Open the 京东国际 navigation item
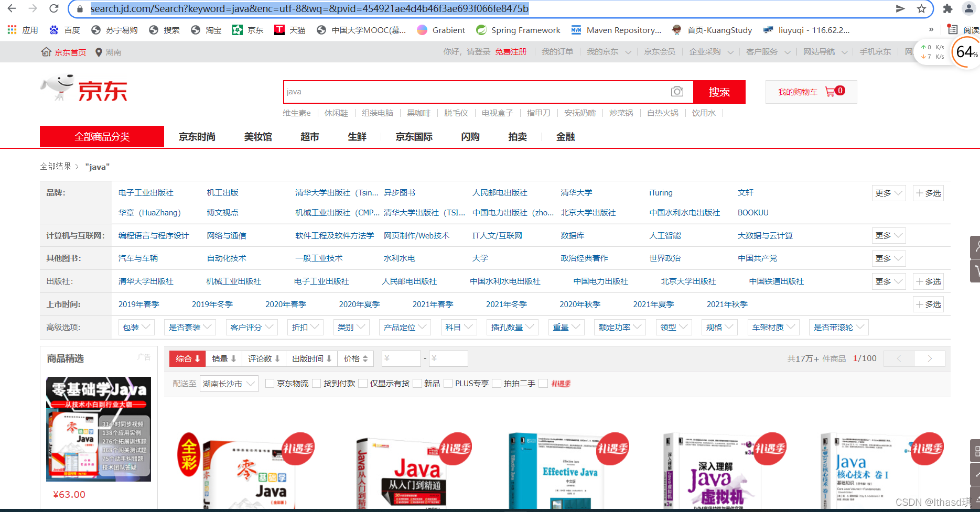 click(x=414, y=137)
